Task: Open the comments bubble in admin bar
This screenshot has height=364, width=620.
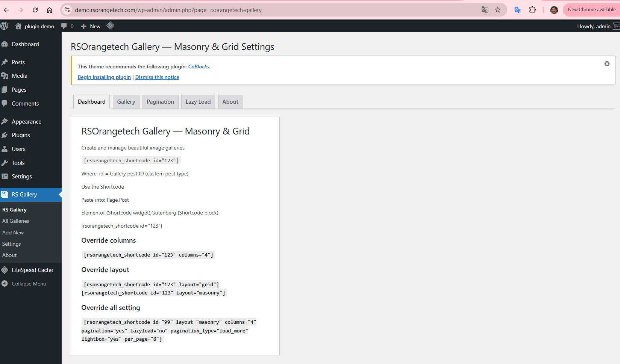Action: [67, 26]
